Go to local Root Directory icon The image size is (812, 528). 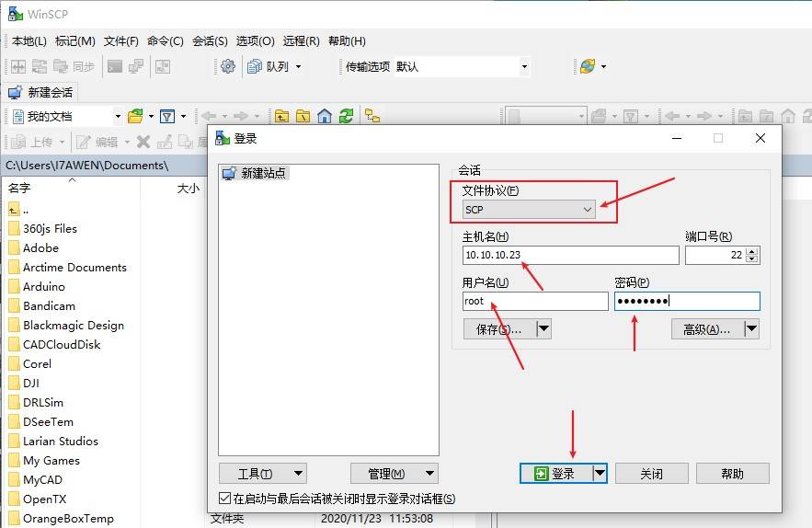(x=303, y=116)
